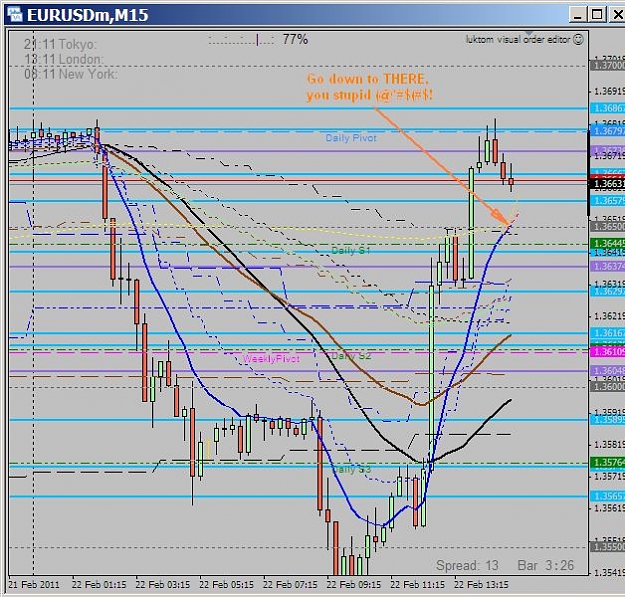Click the gray 1.3600 price tag
Screen dimensions: 625x597
(x=607, y=387)
